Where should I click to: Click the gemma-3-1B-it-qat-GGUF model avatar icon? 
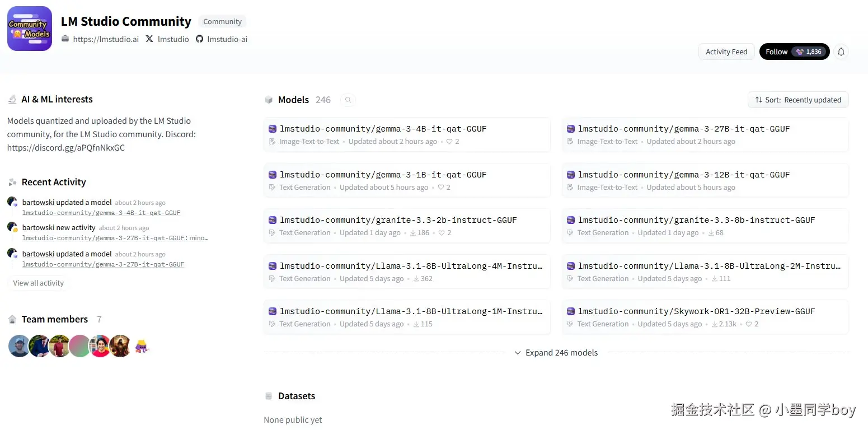273,175
